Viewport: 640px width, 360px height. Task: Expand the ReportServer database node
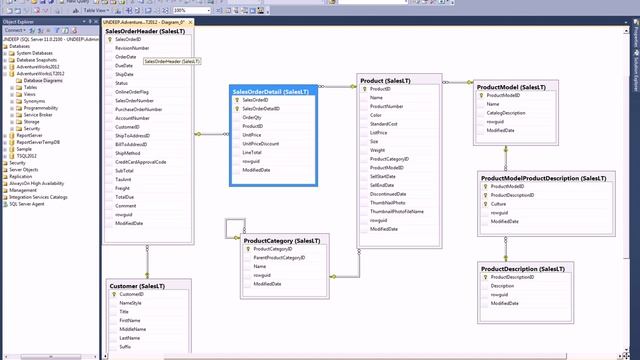click(x=5, y=136)
